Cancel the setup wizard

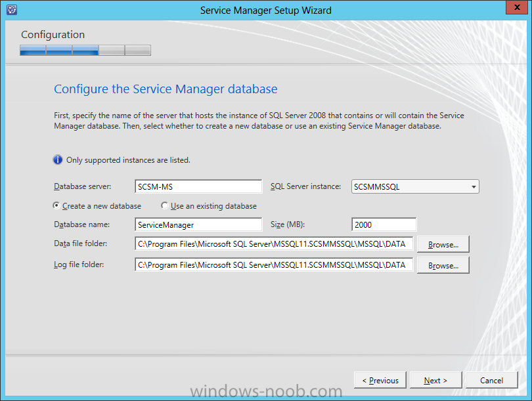coord(492,380)
